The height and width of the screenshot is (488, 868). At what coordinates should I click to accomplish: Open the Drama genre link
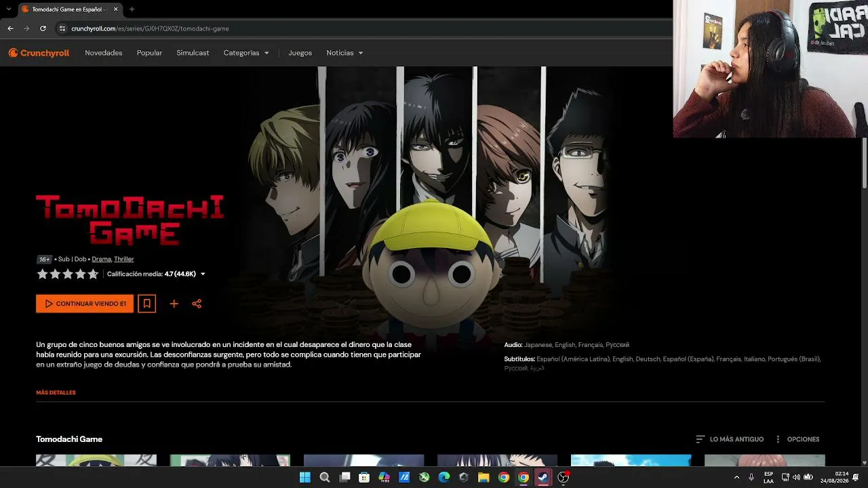(x=101, y=259)
